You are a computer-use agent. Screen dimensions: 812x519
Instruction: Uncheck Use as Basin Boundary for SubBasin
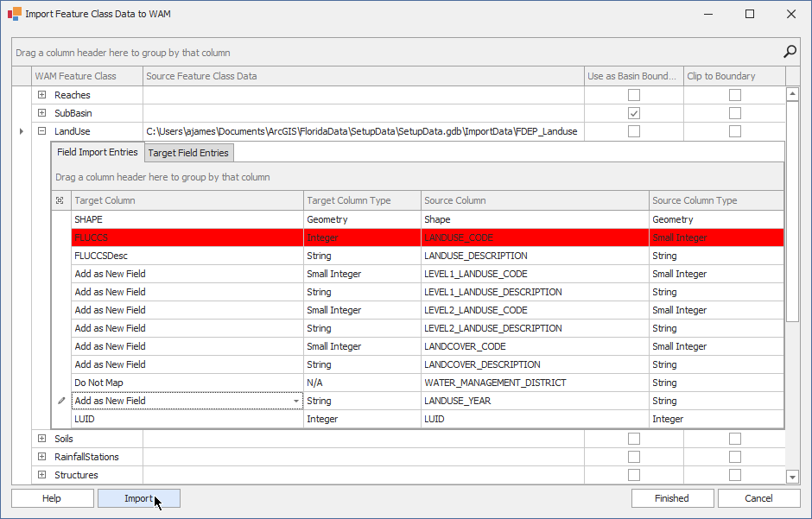(x=634, y=113)
